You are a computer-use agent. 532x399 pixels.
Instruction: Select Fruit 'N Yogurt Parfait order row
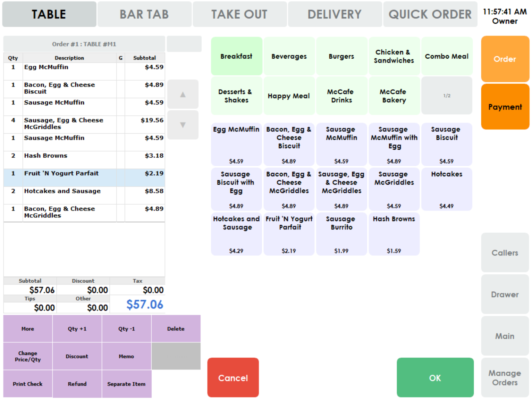pos(84,178)
